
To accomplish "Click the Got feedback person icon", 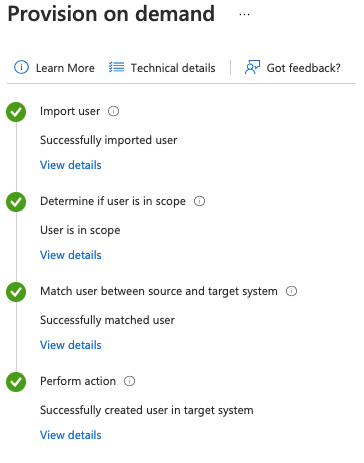I will (252, 67).
